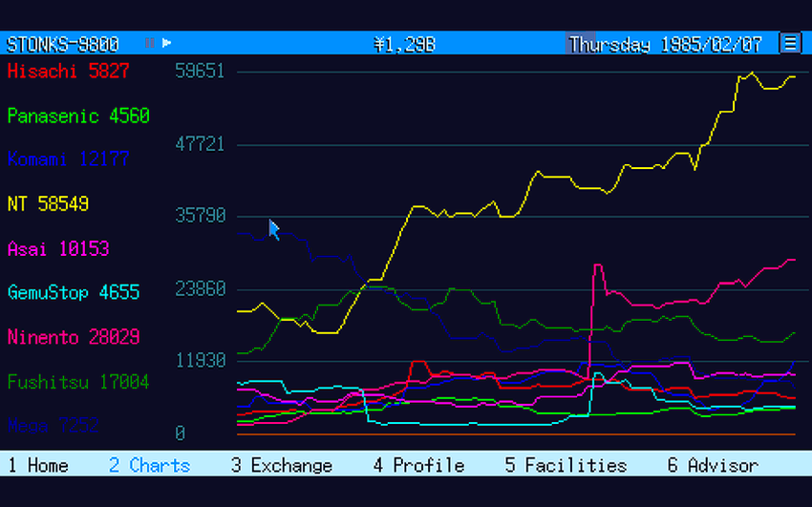Select Panasenic stock entry
The height and width of the screenshot is (507, 812).
pyautogui.click(x=78, y=116)
